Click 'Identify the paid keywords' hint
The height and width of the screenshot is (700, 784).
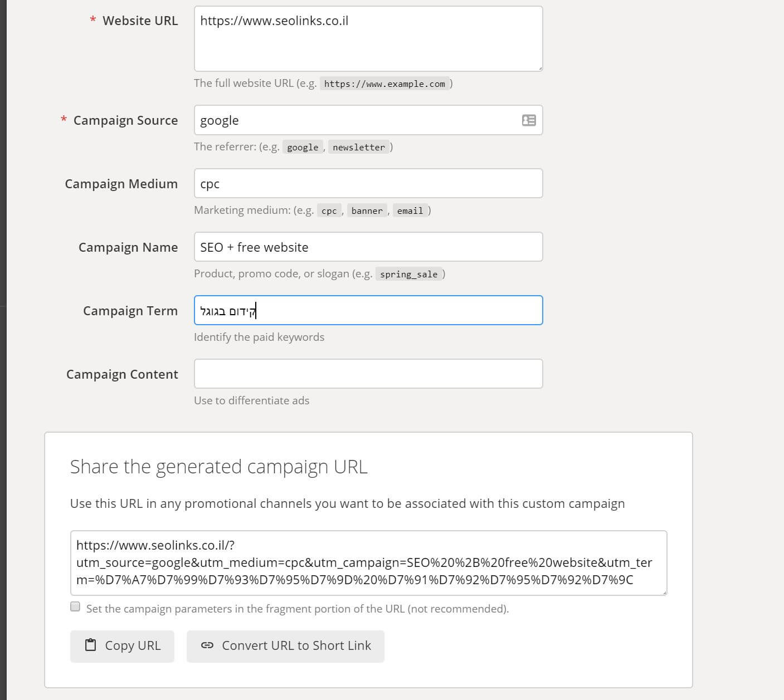coord(259,337)
